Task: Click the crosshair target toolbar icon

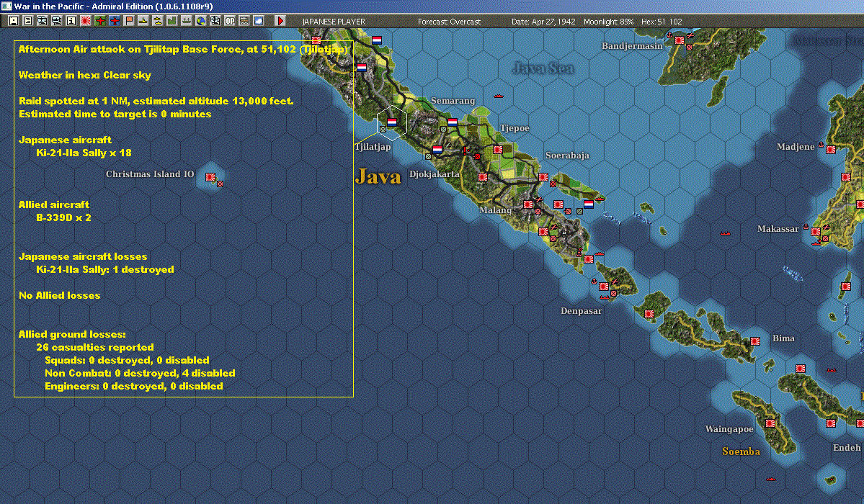Action: coord(215,21)
